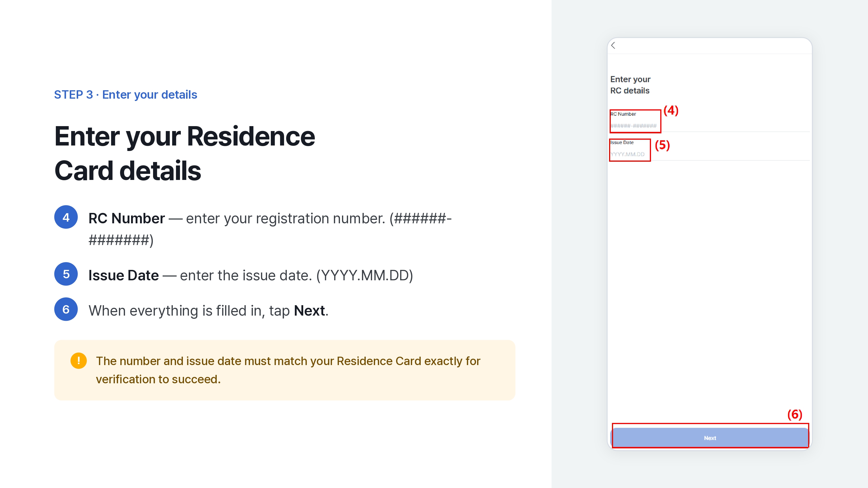Click the blue number 5 step badge
The image size is (868, 488).
66,274
